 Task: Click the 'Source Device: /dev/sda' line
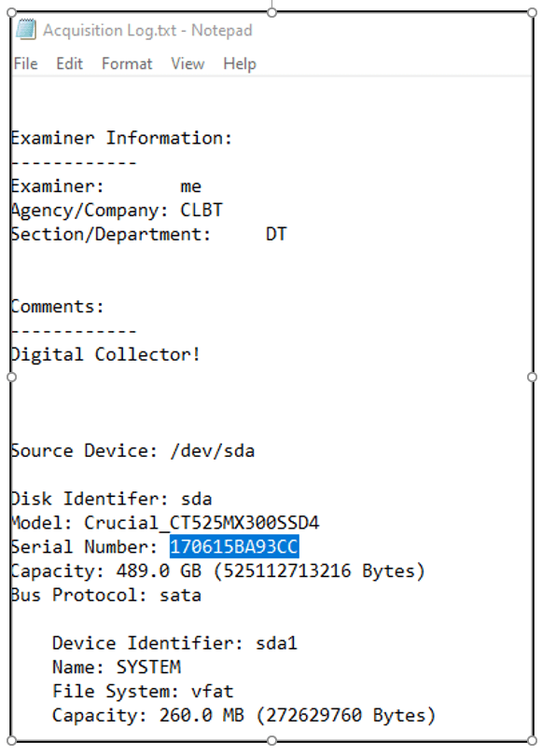(x=133, y=451)
